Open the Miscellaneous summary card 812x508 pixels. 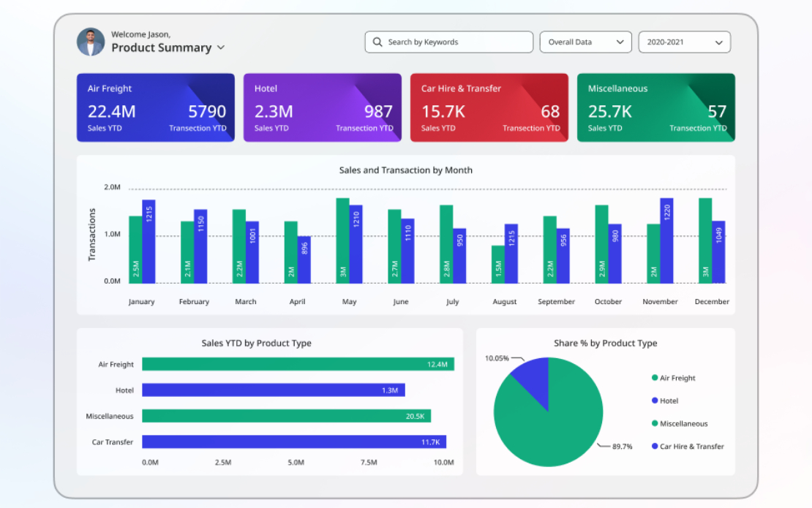click(x=655, y=107)
